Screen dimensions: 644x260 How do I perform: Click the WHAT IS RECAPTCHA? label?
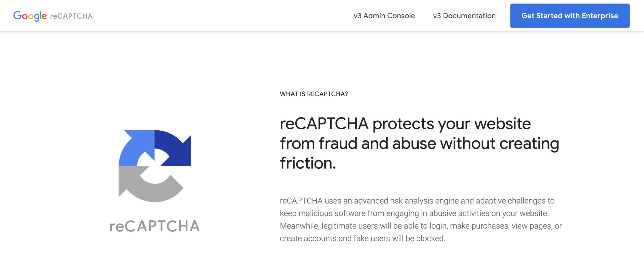[314, 94]
